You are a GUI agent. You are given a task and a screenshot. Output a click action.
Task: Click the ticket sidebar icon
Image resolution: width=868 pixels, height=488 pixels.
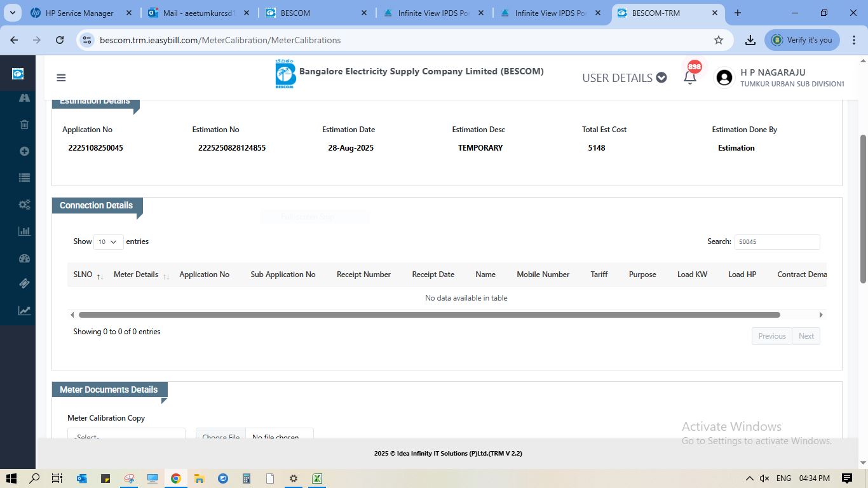(24, 284)
